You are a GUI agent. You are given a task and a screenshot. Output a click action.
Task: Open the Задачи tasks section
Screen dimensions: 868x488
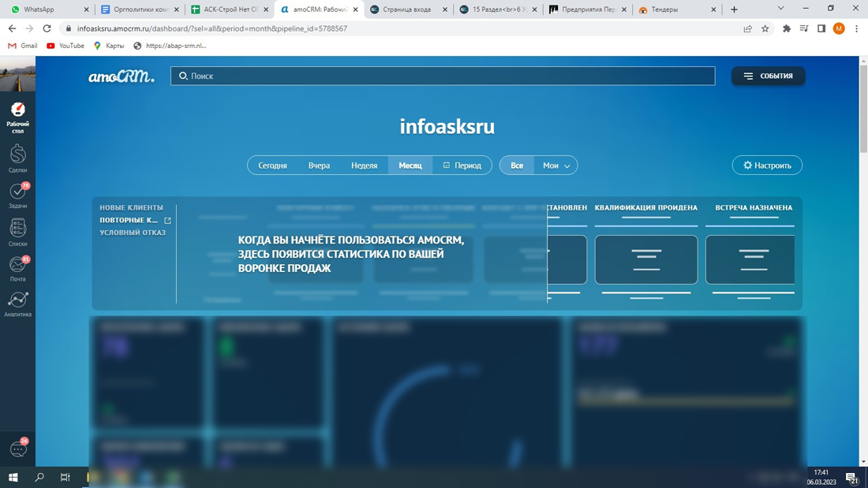17,195
